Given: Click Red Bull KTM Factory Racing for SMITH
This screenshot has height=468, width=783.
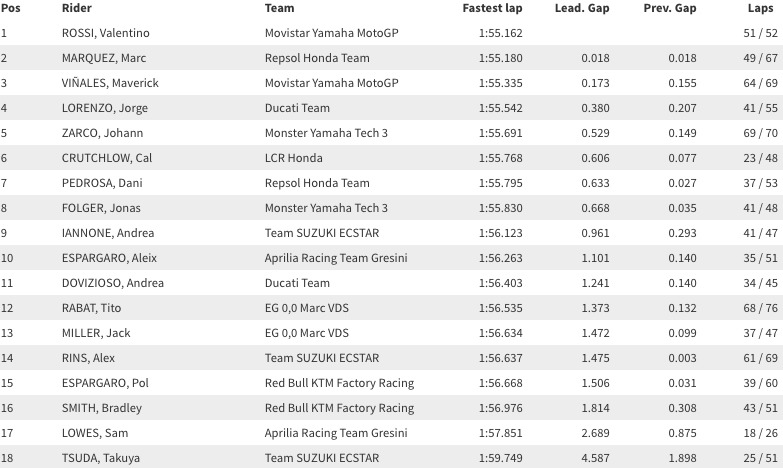Looking at the screenshot, I should pyautogui.click(x=340, y=408).
